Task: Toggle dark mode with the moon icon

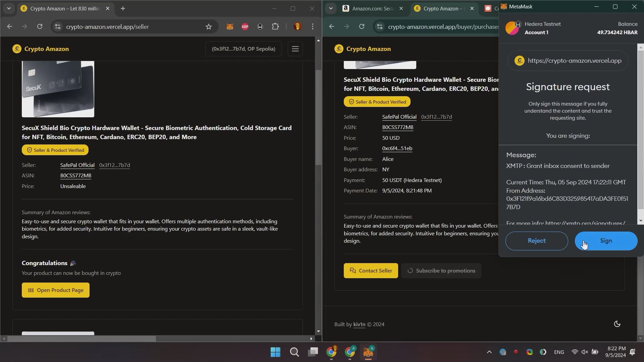Action: [617, 324]
